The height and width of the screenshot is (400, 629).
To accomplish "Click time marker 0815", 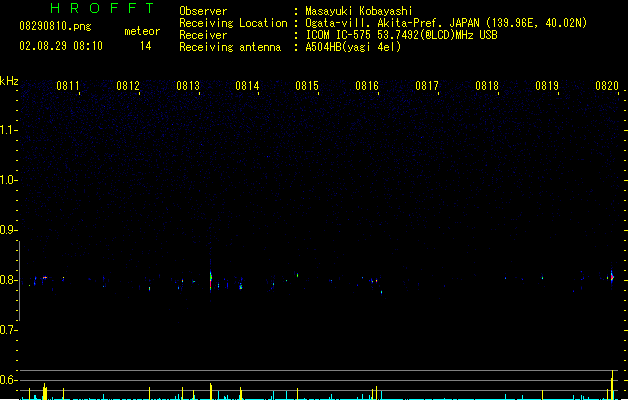I will click(x=307, y=86).
